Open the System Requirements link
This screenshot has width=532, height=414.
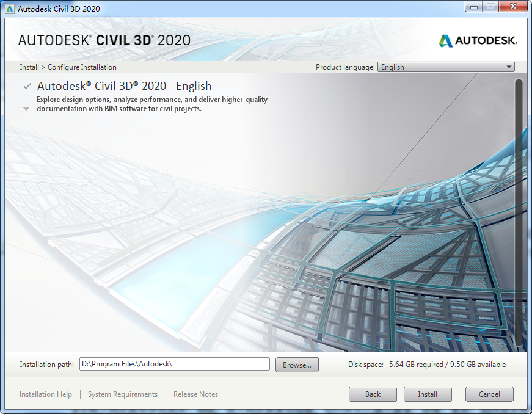[x=123, y=394]
